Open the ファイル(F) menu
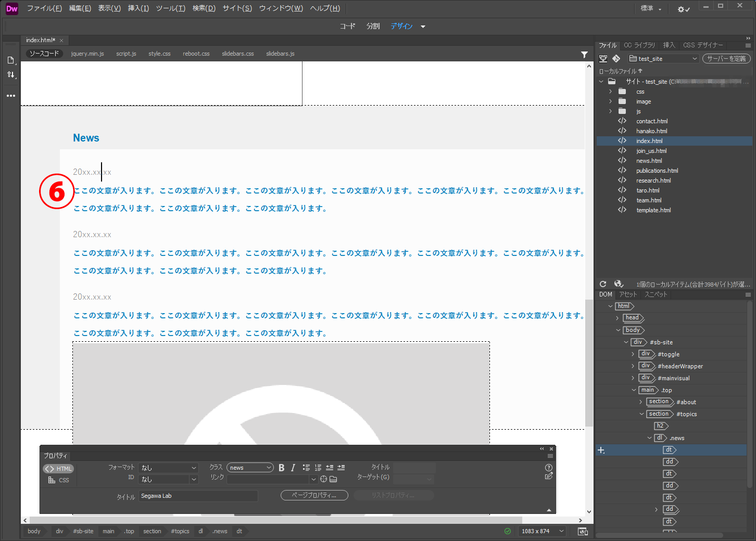This screenshot has height=541, width=756. click(x=44, y=8)
